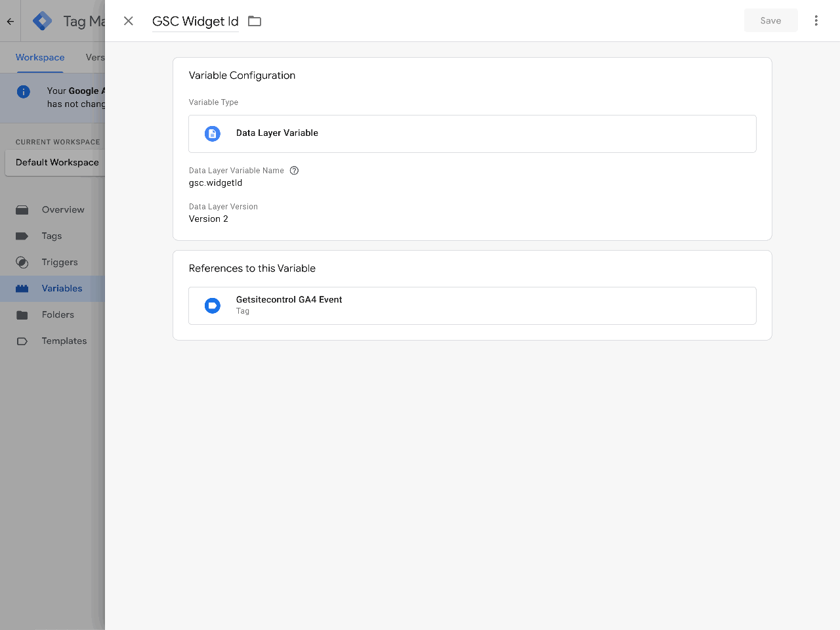840x630 pixels.
Task: Open the three-dot overflow menu
Action: pyautogui.click(x=816, y=20)
